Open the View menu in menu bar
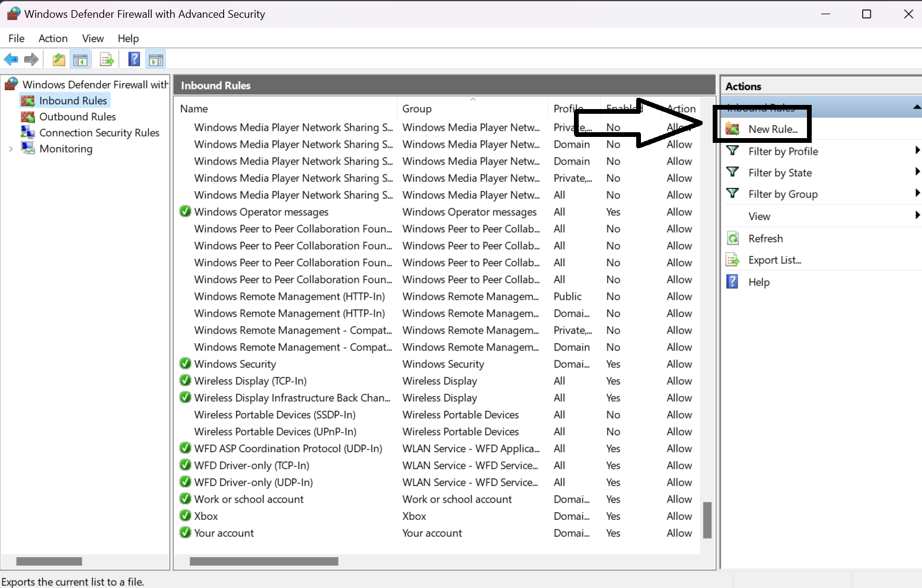The image size is (922, 588). [x=93, y=39]
